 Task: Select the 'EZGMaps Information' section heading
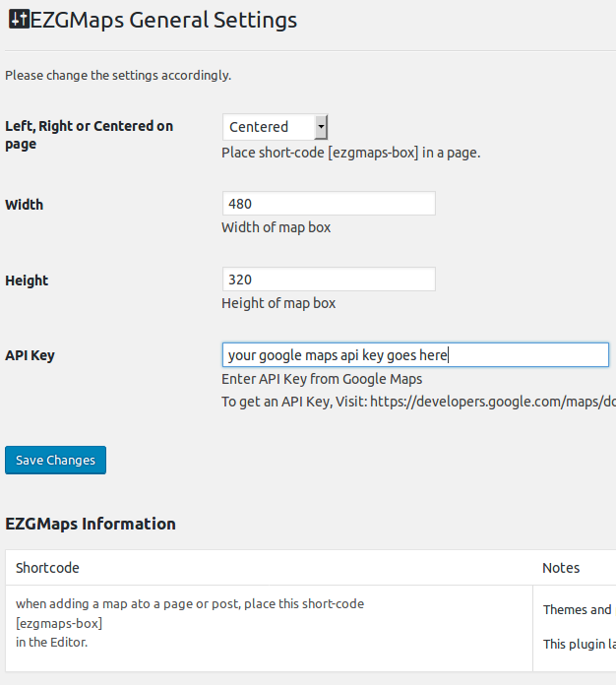click(91, 524)
